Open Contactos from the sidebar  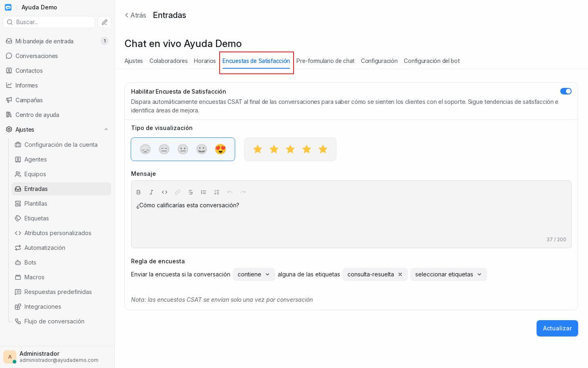tap(57, 70)
